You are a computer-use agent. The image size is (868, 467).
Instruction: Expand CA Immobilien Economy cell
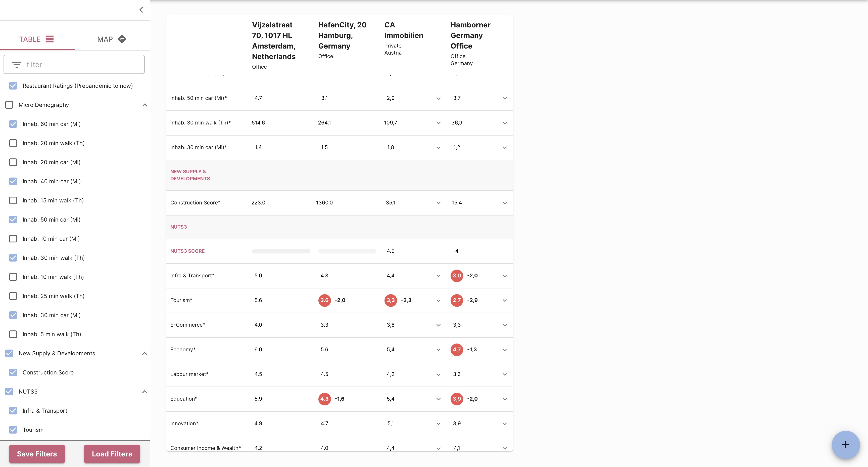click(438, 350)
